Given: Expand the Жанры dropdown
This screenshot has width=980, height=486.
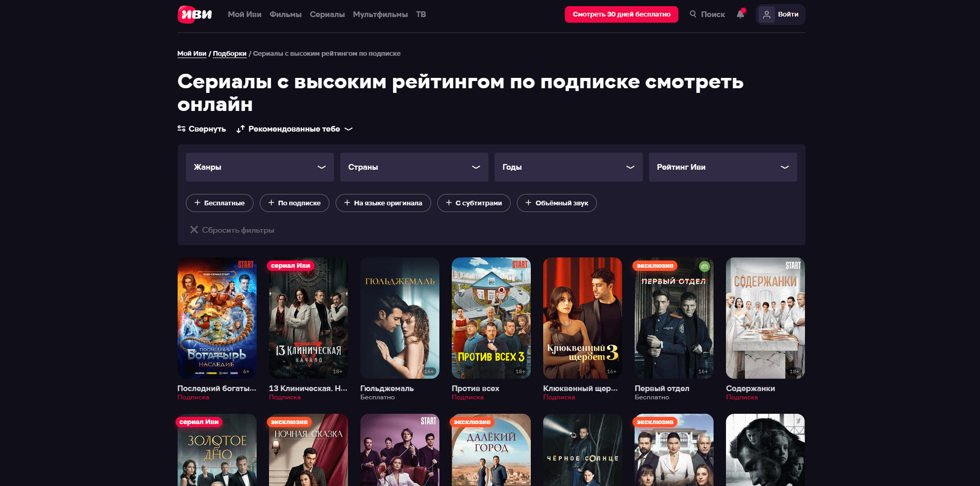Looking at the screenshot, I should (260, 167).
